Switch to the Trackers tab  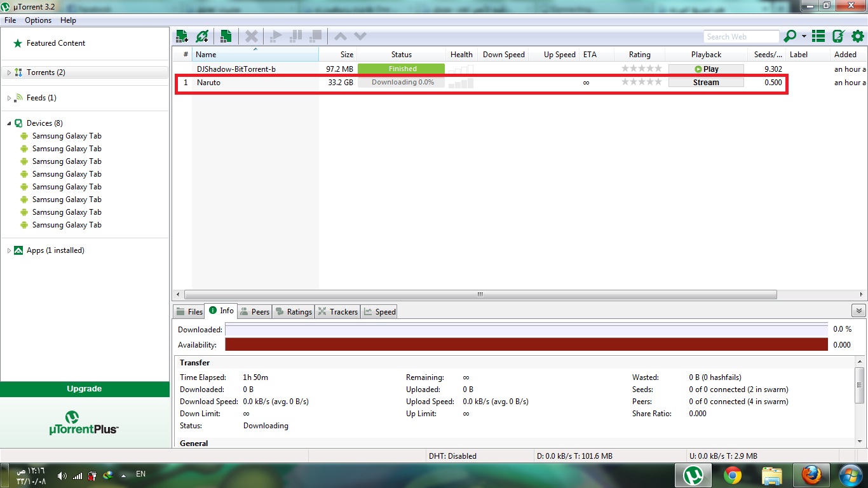[x=338, y=311]
